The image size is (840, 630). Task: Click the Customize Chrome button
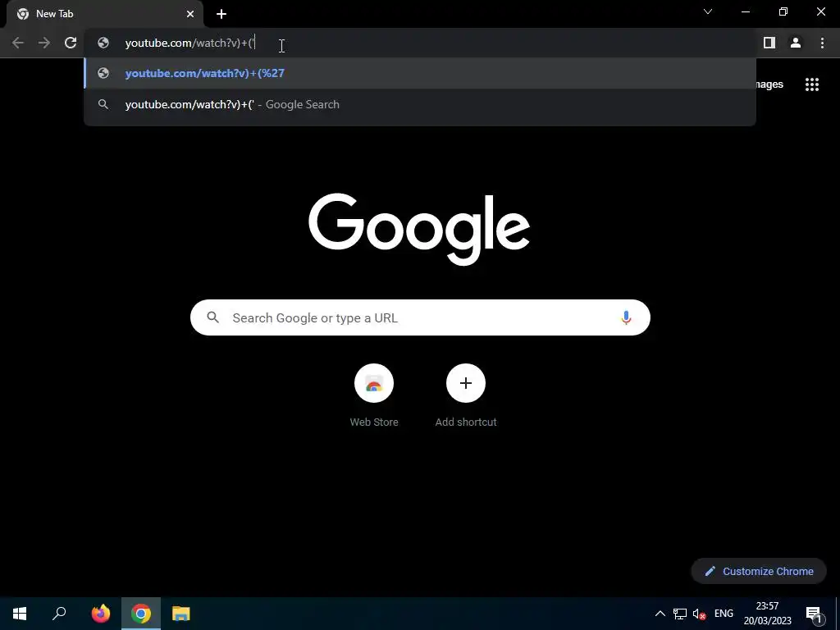759,571
